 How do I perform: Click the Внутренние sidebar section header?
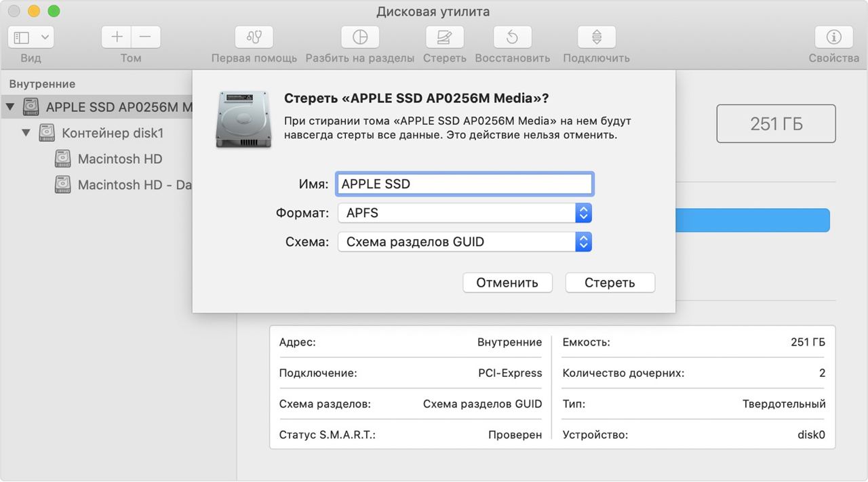[42, 84]
